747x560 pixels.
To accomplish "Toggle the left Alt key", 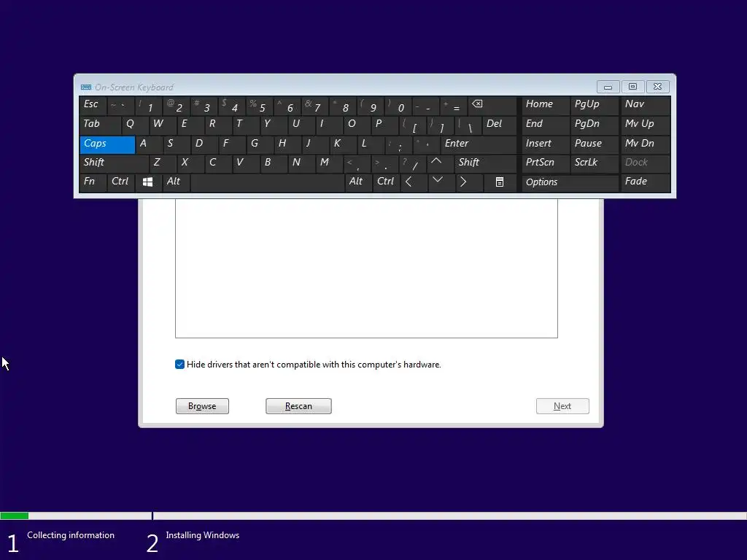I will pos(176,182).
